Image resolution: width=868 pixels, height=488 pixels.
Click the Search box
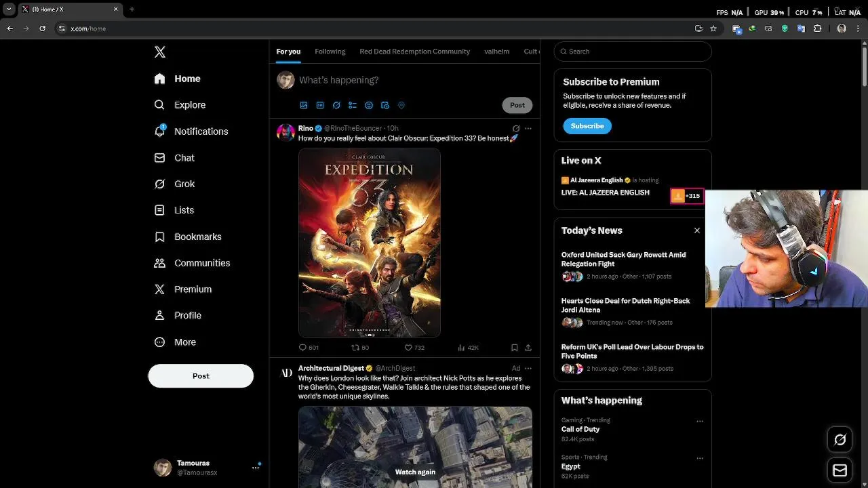[633, 52]
